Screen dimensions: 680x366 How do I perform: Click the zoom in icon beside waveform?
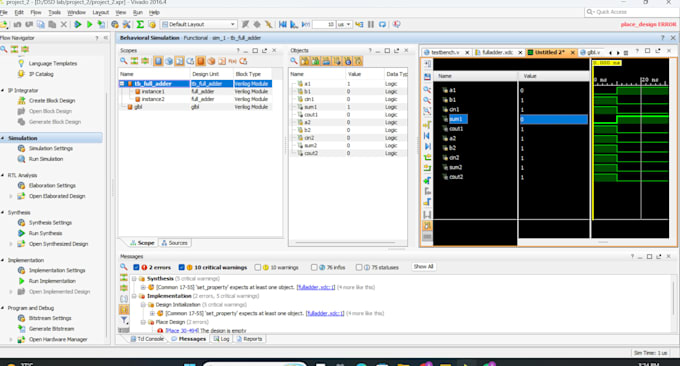(427, 90)
